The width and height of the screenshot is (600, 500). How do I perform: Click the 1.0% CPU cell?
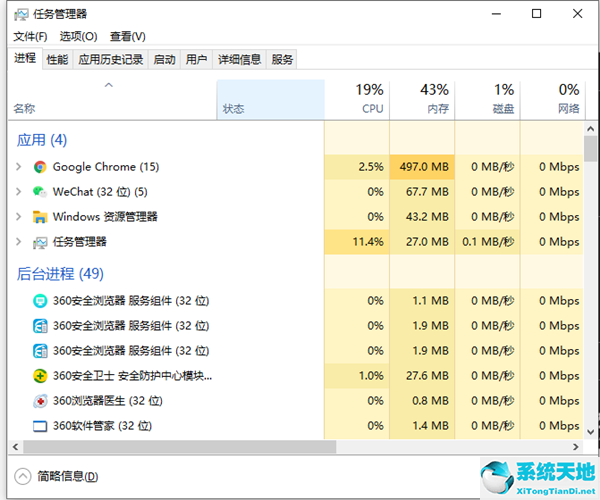357,376
